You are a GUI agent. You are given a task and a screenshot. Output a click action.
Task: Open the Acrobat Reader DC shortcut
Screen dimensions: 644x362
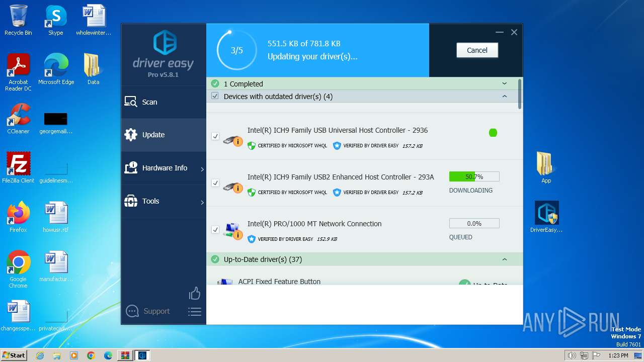coord(18,72)
